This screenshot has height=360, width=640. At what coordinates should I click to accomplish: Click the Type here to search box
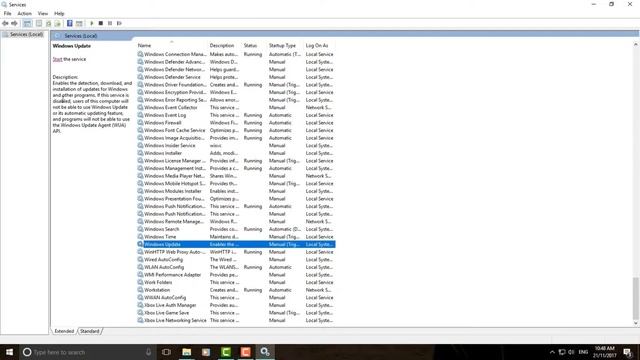[x=88, y=352]
